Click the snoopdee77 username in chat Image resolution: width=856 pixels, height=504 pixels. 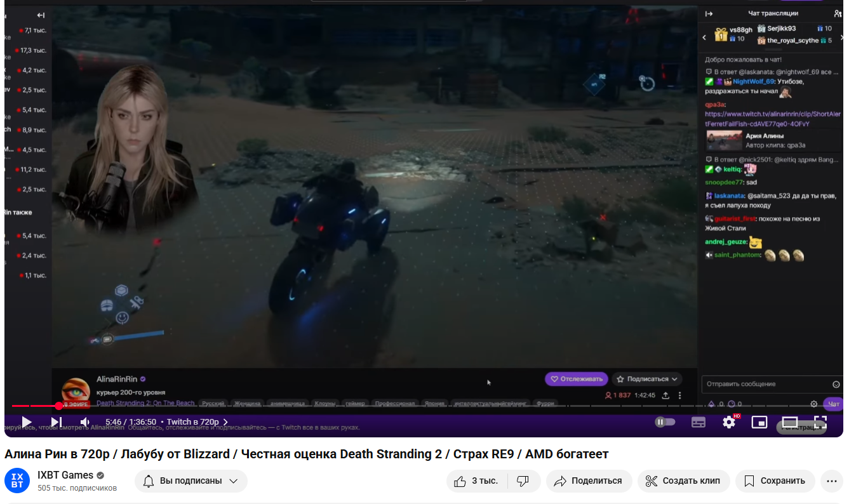click(724, 182)
